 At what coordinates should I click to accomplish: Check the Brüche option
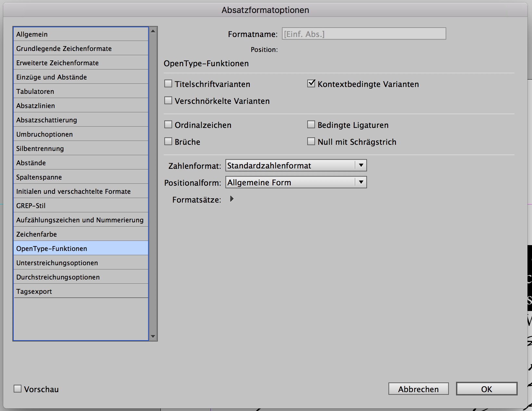point(168,142)
